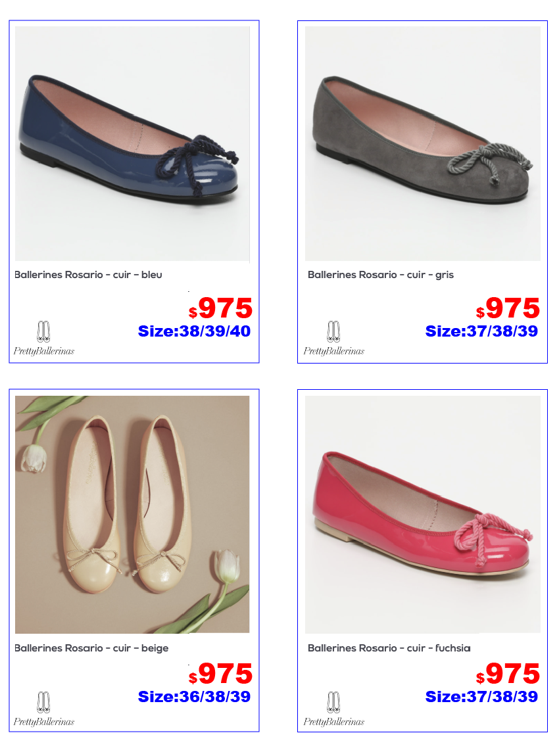The height and width of the screenshot is (756, 559).
Task: Click the Size:36/38/39 label
Action: (x=195, y=697)
